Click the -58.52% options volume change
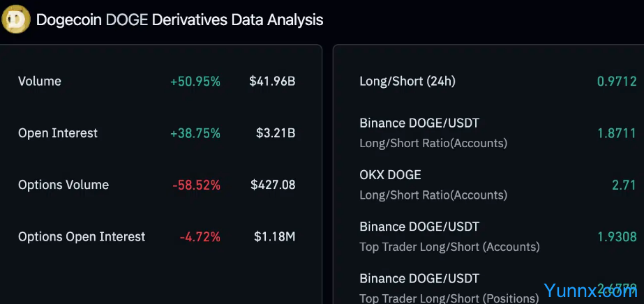The width and height of the screenshot is (644, 304). [x=196, y=185]
